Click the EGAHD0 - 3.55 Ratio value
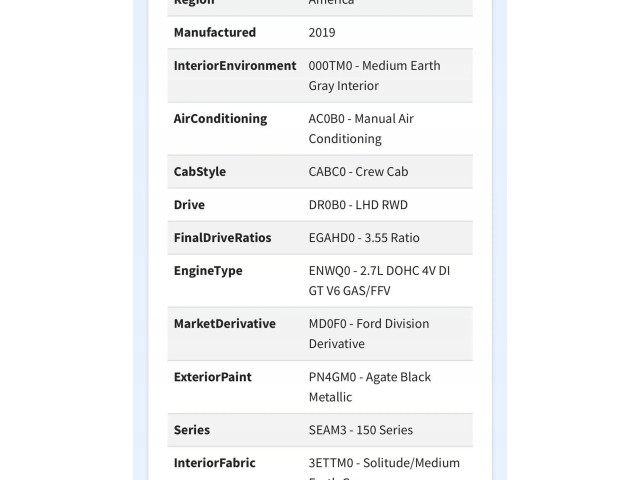Viewport: 640px width, 480px height. click(364, 238)
